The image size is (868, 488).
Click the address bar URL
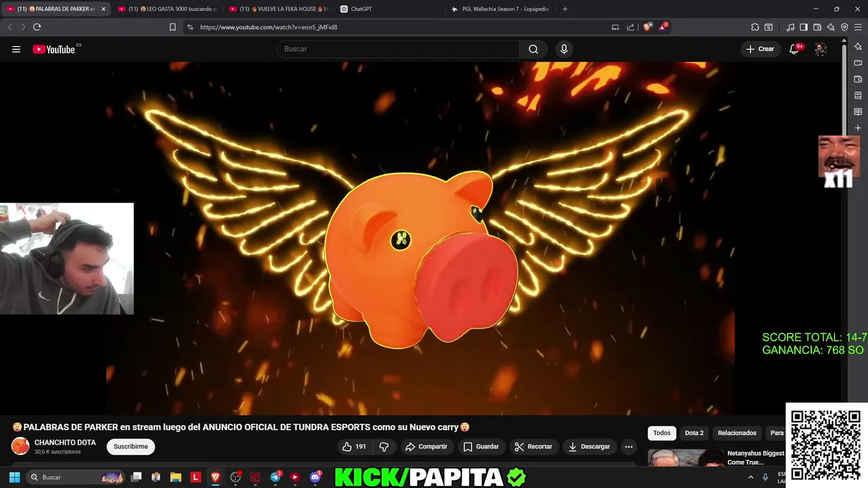pos(269,27)
